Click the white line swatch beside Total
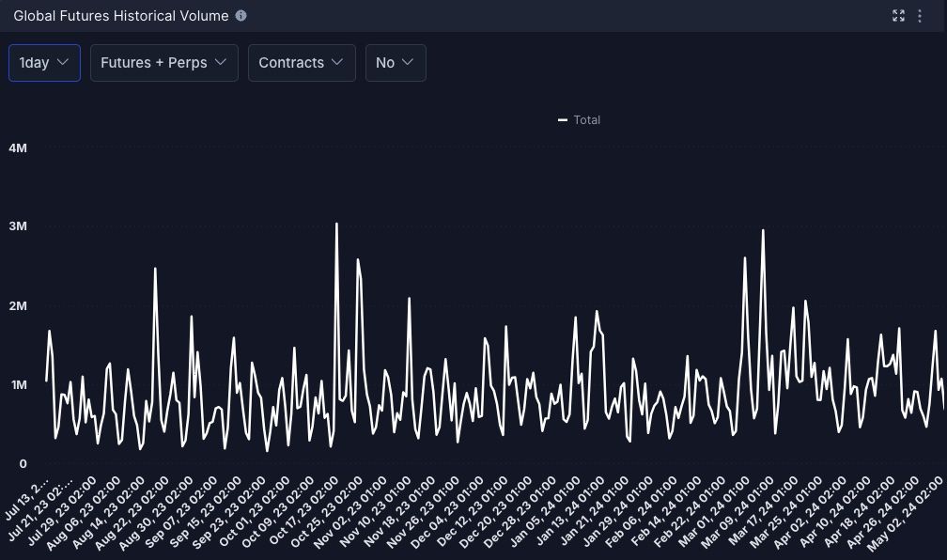This screenshot has width=947, height=560. 563,120
